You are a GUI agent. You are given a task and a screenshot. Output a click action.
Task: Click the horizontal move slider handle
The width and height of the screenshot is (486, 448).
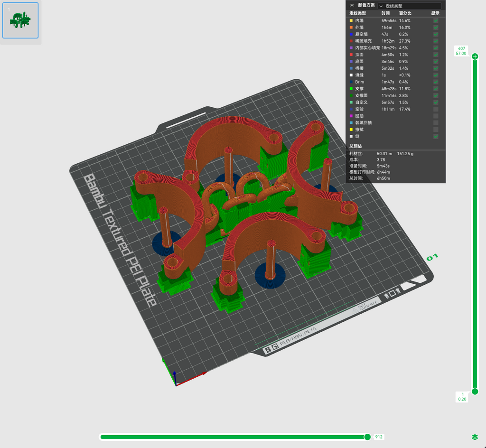pos(367,437)
